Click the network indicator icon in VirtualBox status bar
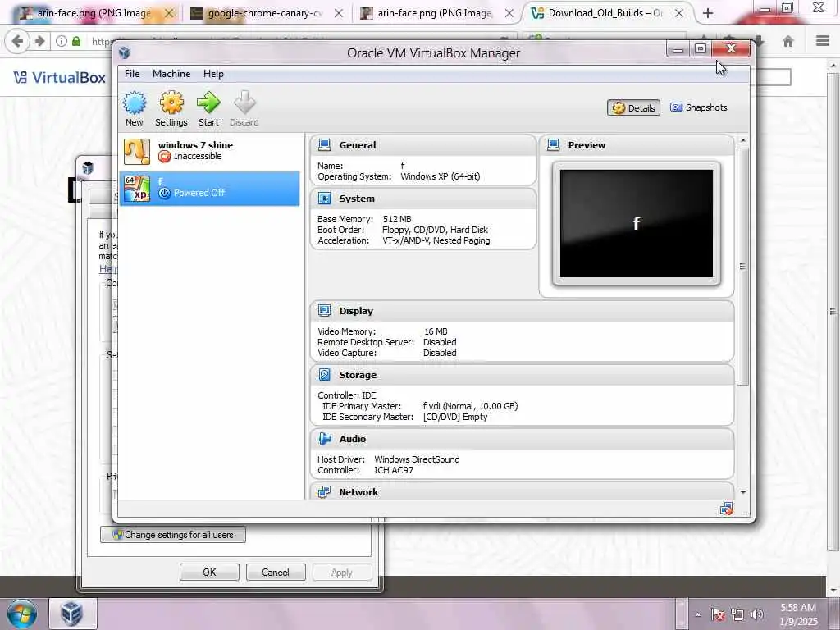The width and height of the screenshot is (840, 630). tap(727, 509)
